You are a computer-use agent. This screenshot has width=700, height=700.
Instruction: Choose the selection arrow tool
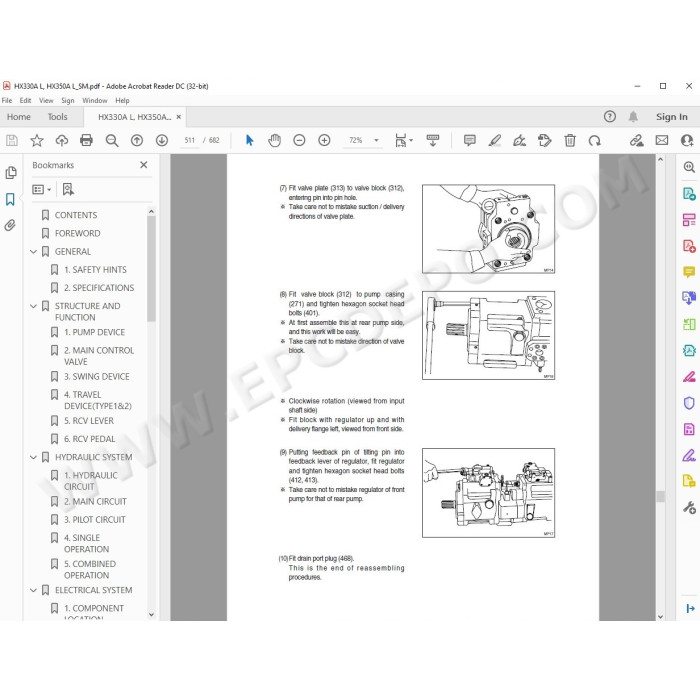tap(250, 141)
